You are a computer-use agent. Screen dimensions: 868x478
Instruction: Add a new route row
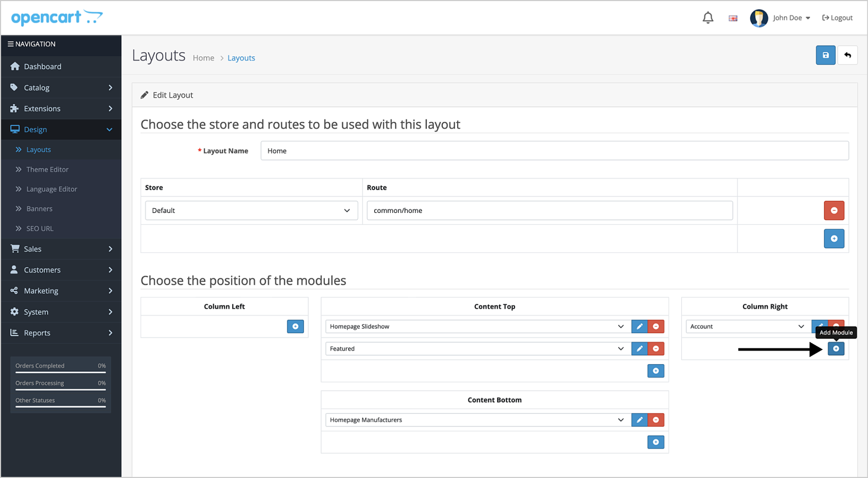(x=833, y=238)
